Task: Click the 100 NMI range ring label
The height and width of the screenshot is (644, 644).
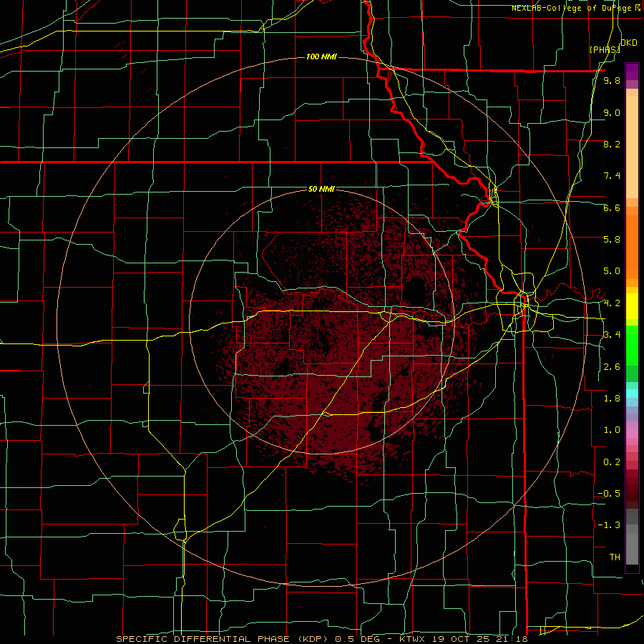Action: point(321,57)
